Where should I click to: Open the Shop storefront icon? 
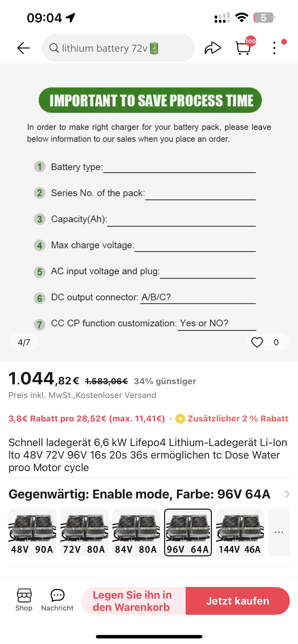[24, 600]
